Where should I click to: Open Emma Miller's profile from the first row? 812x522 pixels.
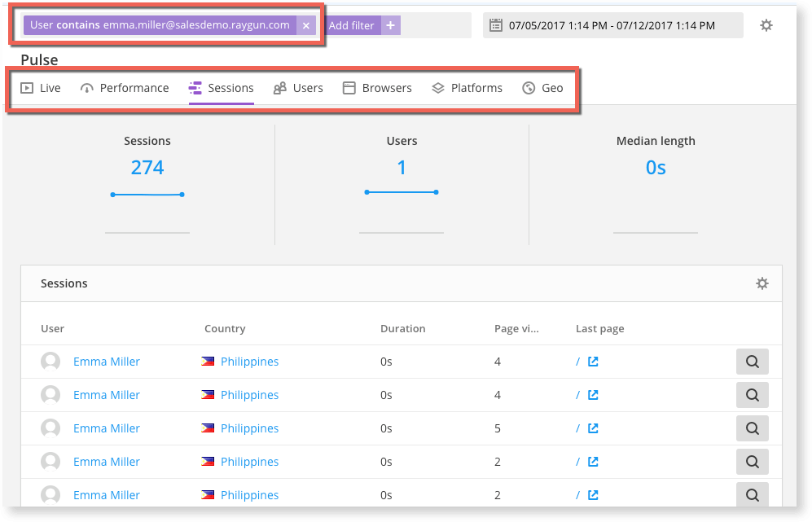pos(107,361)
